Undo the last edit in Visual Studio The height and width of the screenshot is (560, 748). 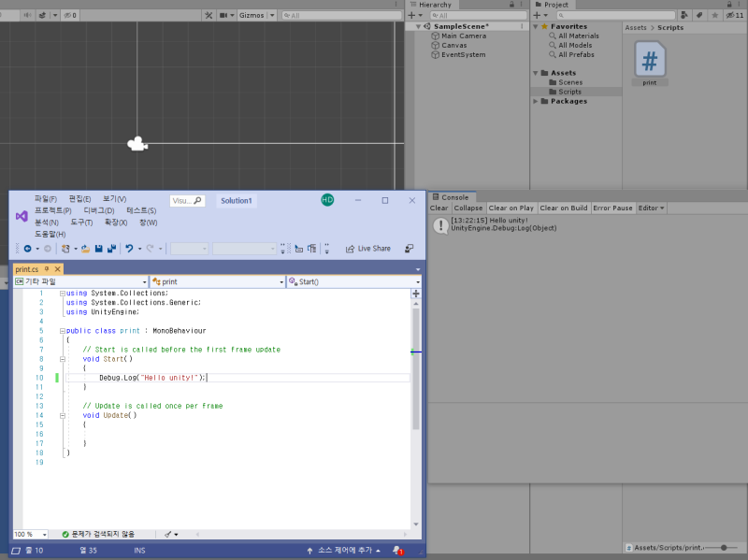pos(129,249)
